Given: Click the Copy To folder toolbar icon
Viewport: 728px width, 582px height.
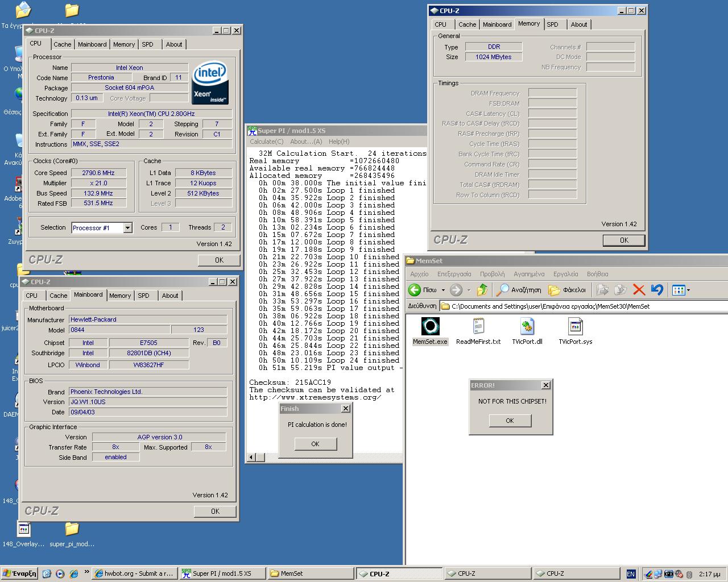Looking at the screenshot, I should pyautogui.click(x=621, y=290).
